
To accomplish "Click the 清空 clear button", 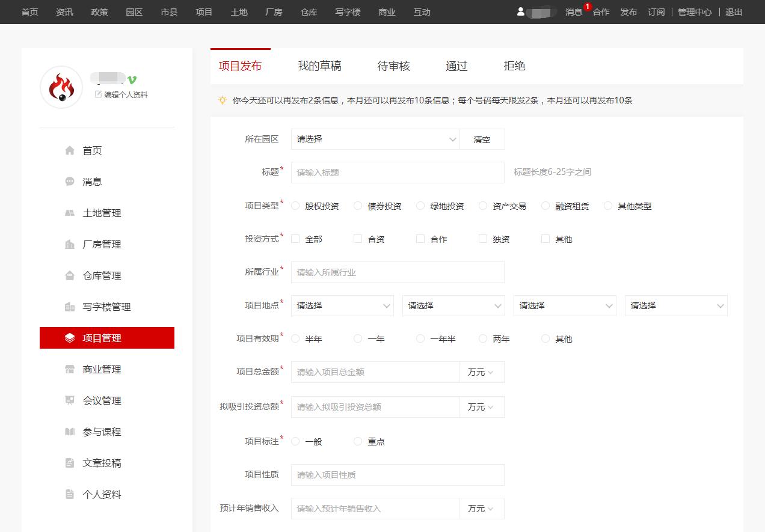I will 482,139.
